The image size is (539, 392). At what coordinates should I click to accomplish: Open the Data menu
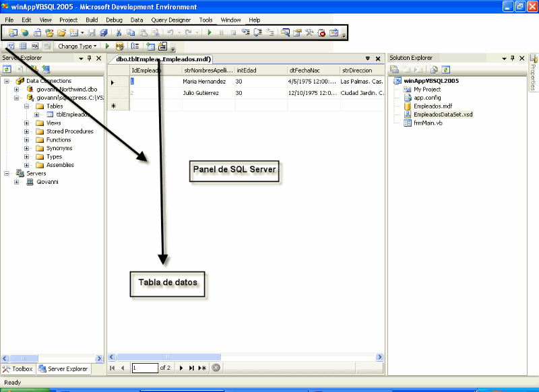[137, 20]
